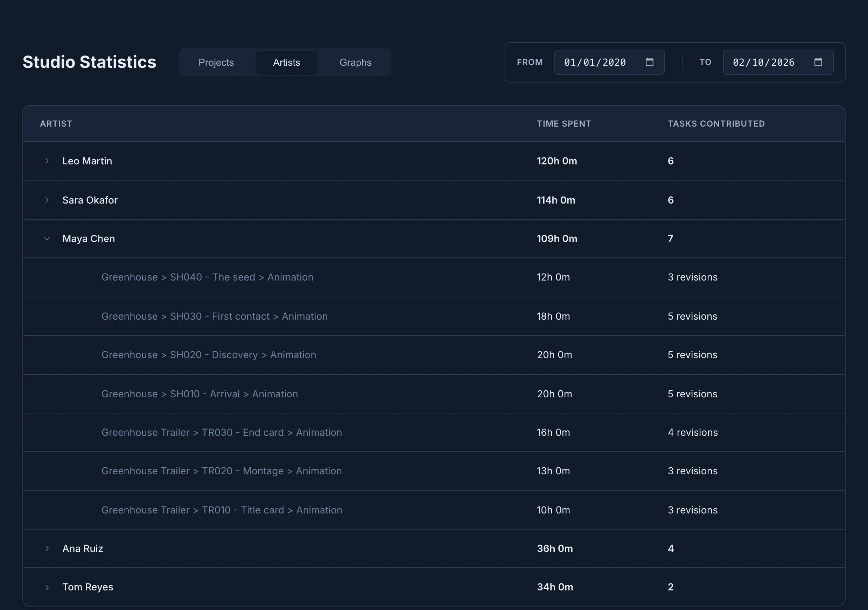Click the FROM date field 01/01/2020
The height and width of the screenshot is (610, 868).
tap(609, 62)
